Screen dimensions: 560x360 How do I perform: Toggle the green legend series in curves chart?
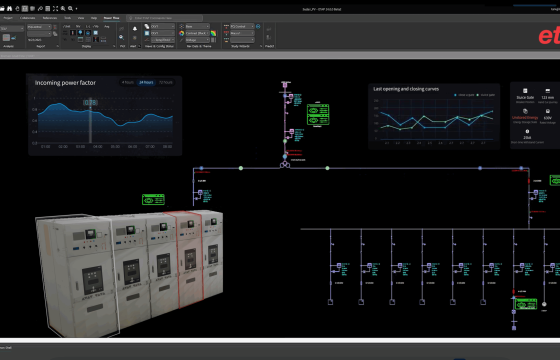(x=485, y=95)
